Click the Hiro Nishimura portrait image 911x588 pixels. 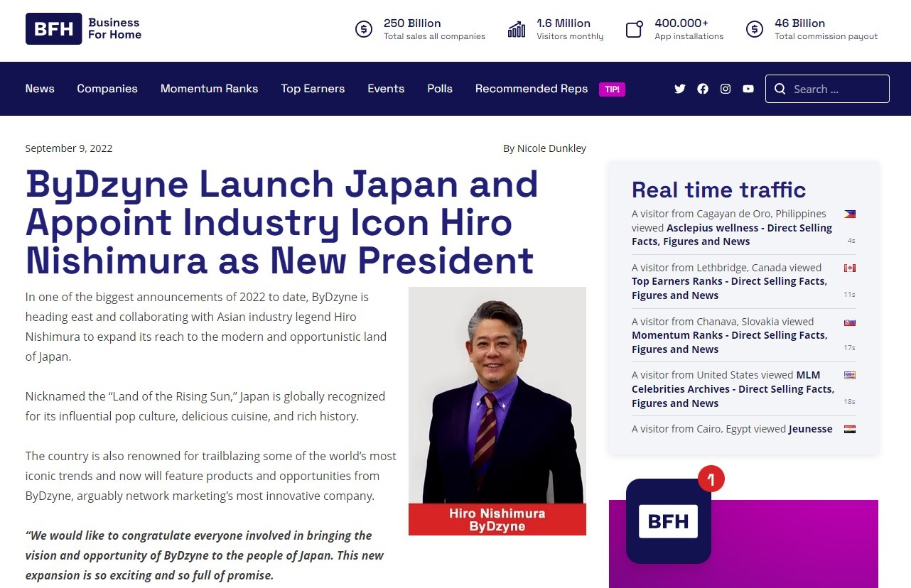pyautogui.click(x=497, y=398)
